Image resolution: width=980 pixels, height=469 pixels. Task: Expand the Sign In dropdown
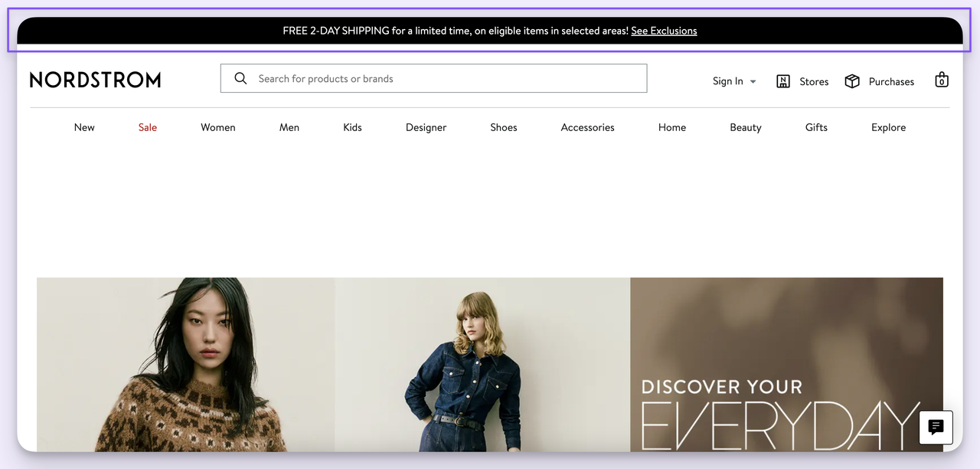pos(734,81)
